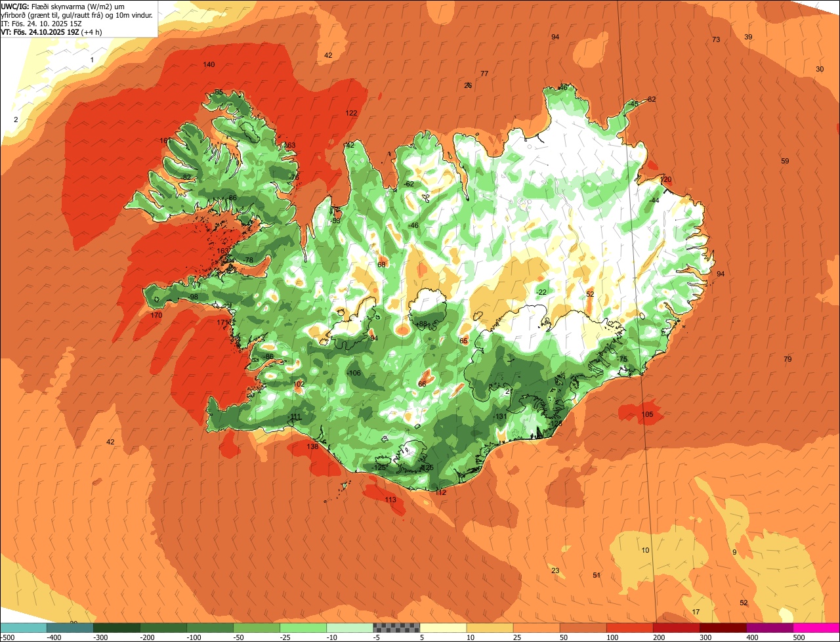Click the checkered -5 to 5 legend swatch
The width and height of the screenshot is (840, 642).
click(396, 628)
